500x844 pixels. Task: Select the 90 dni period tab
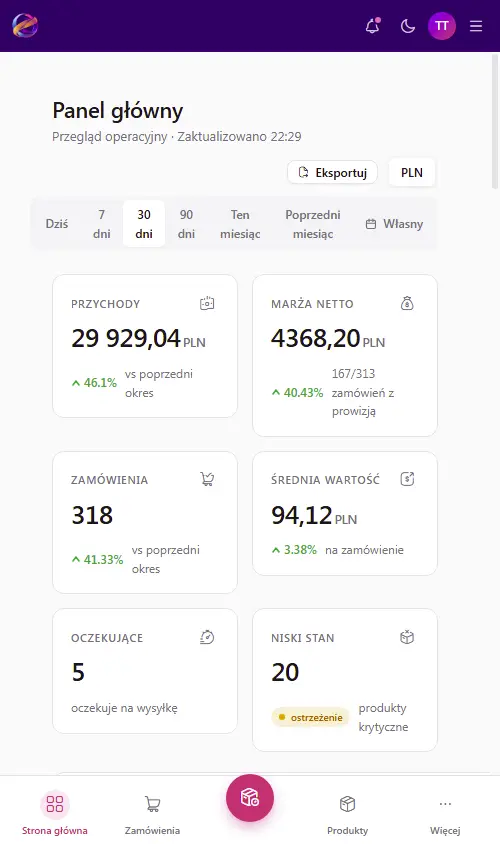186,224
